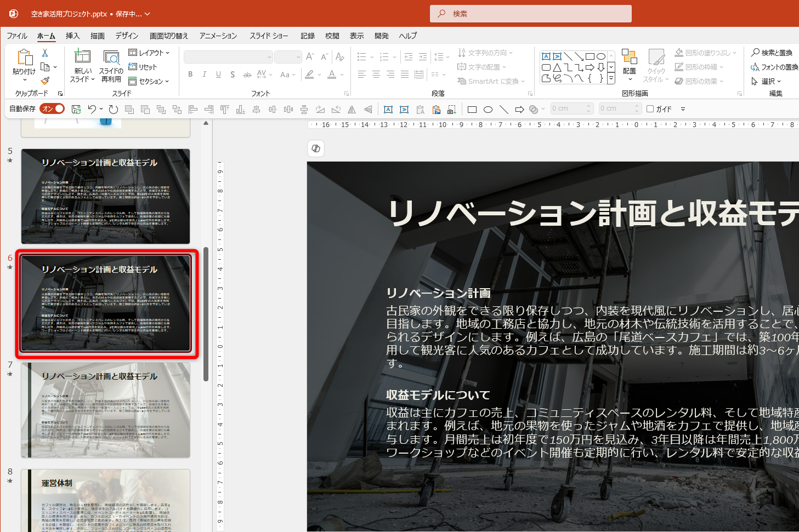
Task: Open the Designer icon above the slide
Action: click(316, 148)
